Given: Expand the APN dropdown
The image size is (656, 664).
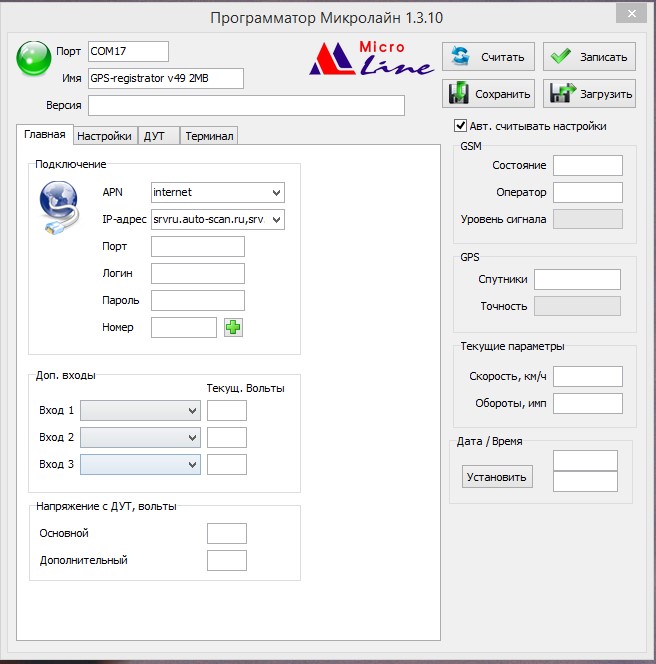Looking at the screenshot, I should pos(276,192).
